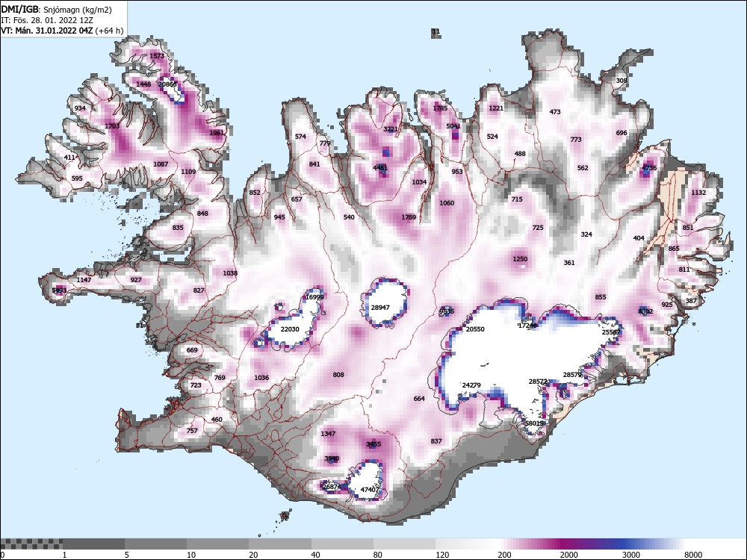Click the snow value 934
Screen dimensions: 747x560
click(x=80, y=108)
